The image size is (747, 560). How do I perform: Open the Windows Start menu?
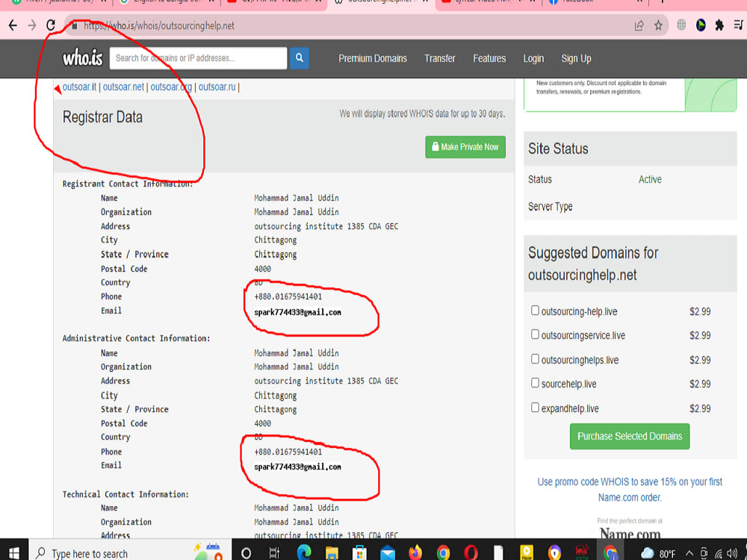coord(14,553)
